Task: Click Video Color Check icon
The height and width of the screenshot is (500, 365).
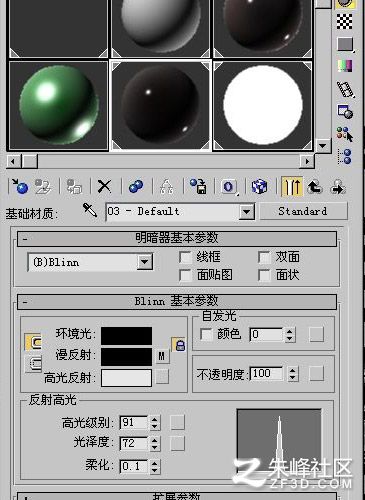Action: click(x=345, y=66)
